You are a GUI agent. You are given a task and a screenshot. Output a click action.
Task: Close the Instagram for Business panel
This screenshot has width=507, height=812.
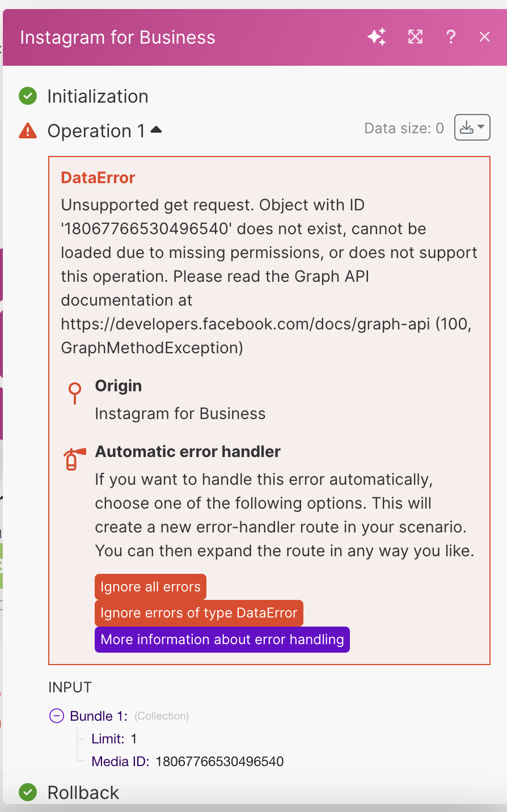click(x=484, y=37)
